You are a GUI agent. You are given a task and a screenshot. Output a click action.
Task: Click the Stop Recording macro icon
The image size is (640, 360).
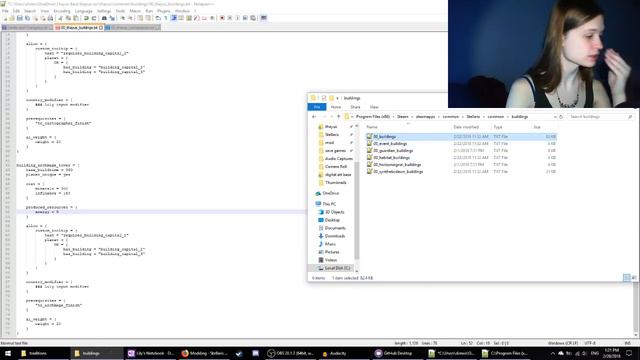pos(230,18)
